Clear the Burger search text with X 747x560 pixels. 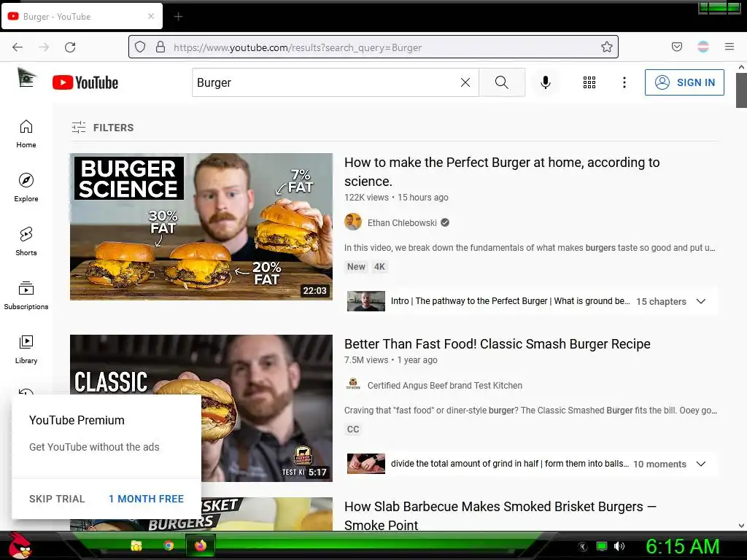click(x=465, y=82)
